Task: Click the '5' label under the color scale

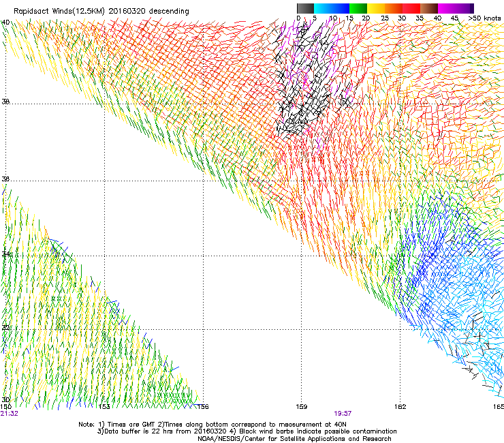Action: point(315,18)
